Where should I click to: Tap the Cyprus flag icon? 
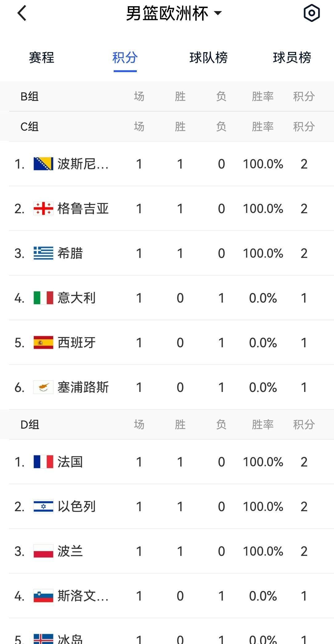(x=43, y=387)
